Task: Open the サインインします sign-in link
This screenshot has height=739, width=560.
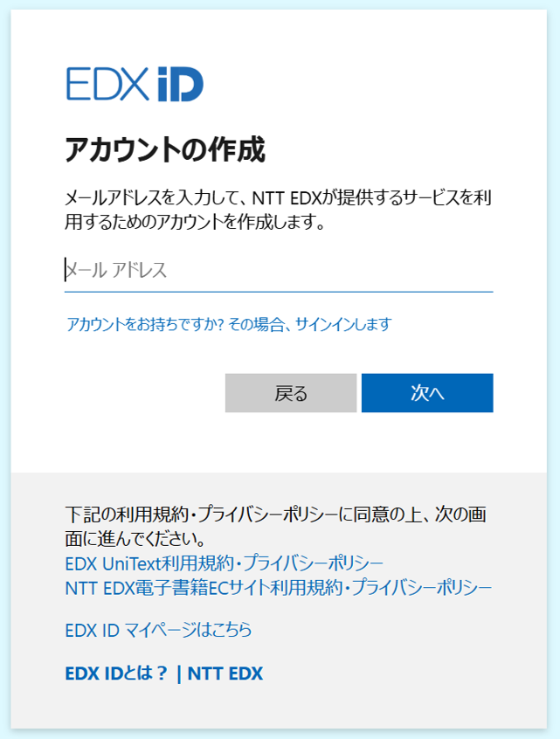Action: pyautogui.click(x=343, y=324)
